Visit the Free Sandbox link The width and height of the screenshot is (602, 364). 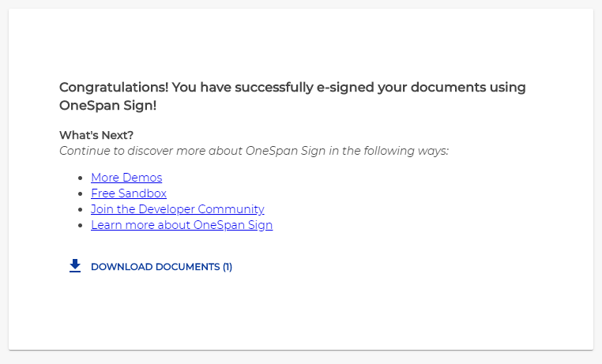(x=129, y=193)
